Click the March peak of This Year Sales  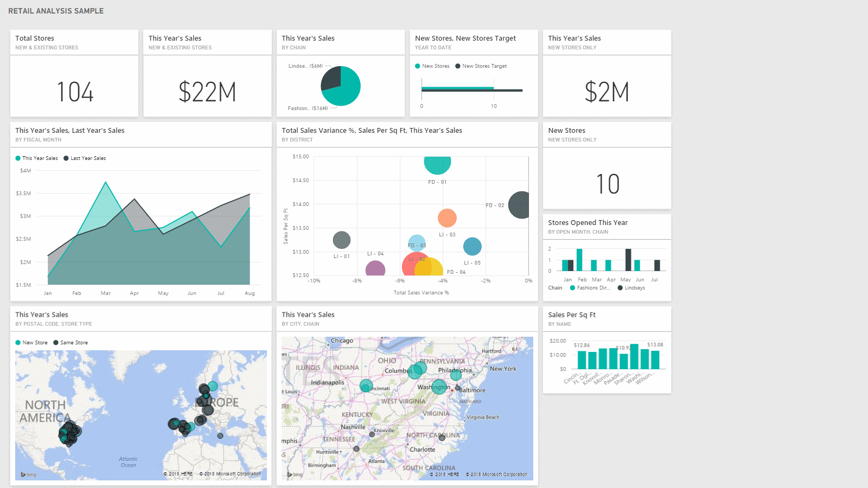point(106,182)
